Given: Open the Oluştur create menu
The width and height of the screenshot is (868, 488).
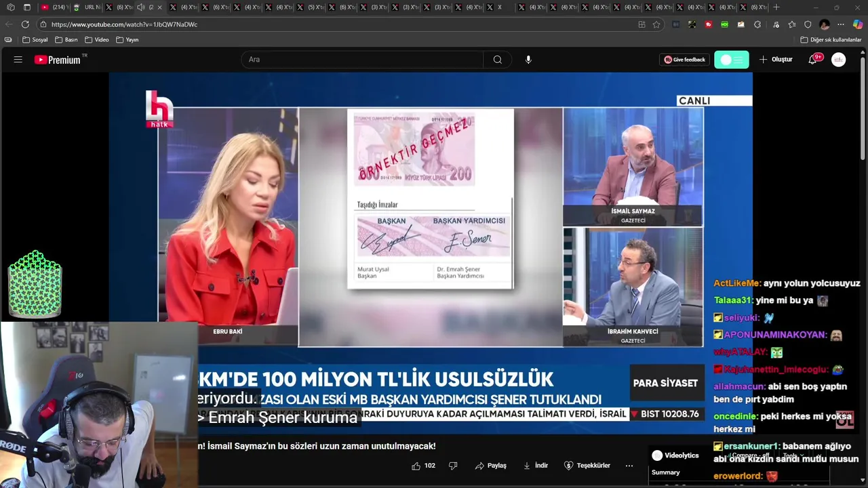Looking at the screenshot, I should tap(776, 60).
